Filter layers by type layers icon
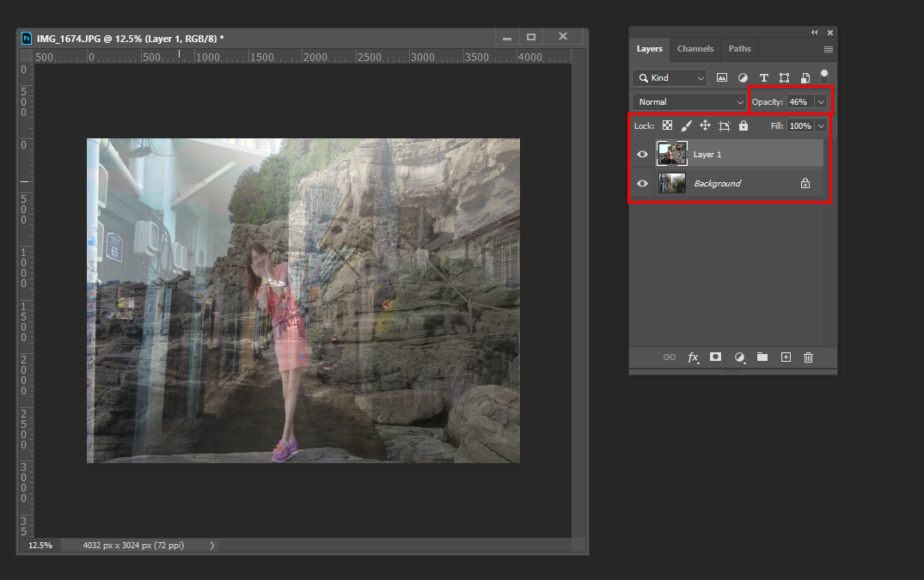The width and height of the screenshot is (924, 580). [x=764, y=77]
